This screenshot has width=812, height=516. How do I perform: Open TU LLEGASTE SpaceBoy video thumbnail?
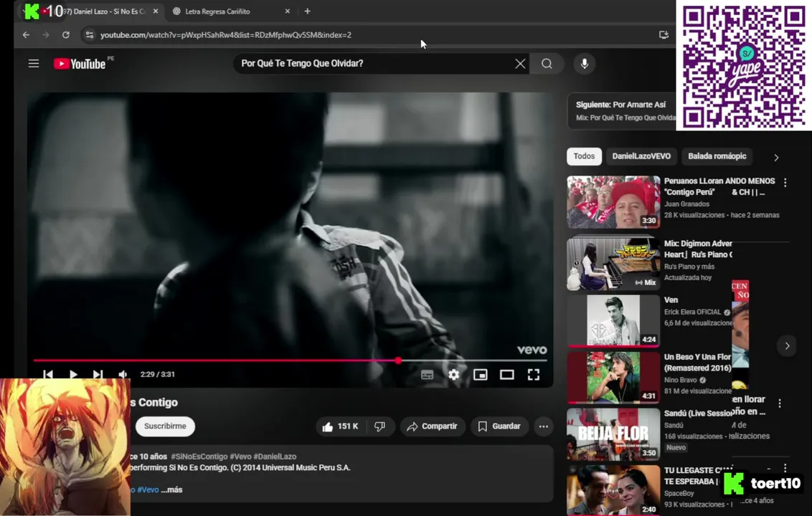coord(613,489)
